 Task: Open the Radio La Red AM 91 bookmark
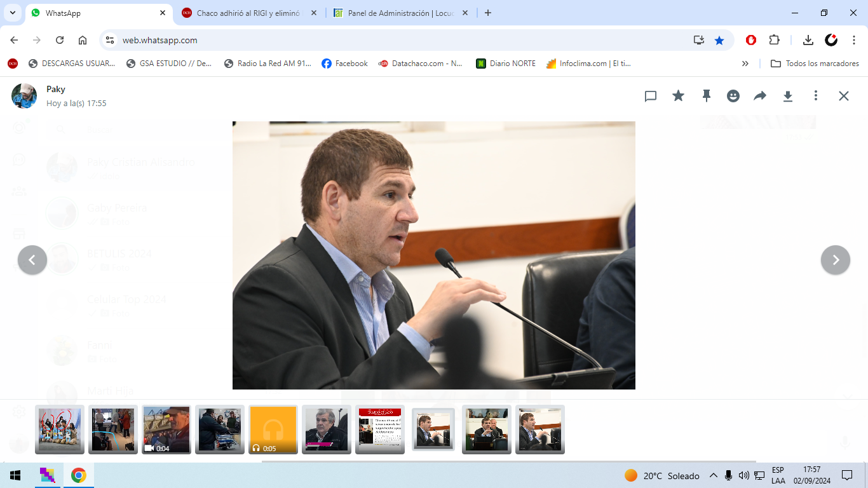click(268, 64)
